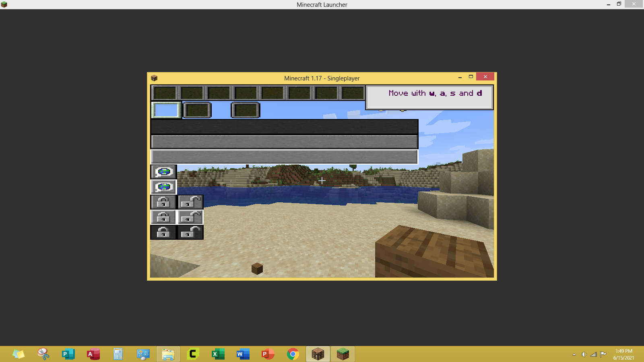Click the isolated rounded dark slot in second row
The height and width of the screenshot is (362, 644).
tap(246, 110)
